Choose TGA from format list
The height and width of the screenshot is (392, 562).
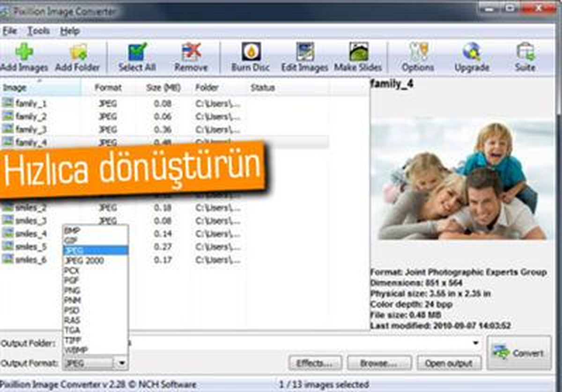click(95, 330)
